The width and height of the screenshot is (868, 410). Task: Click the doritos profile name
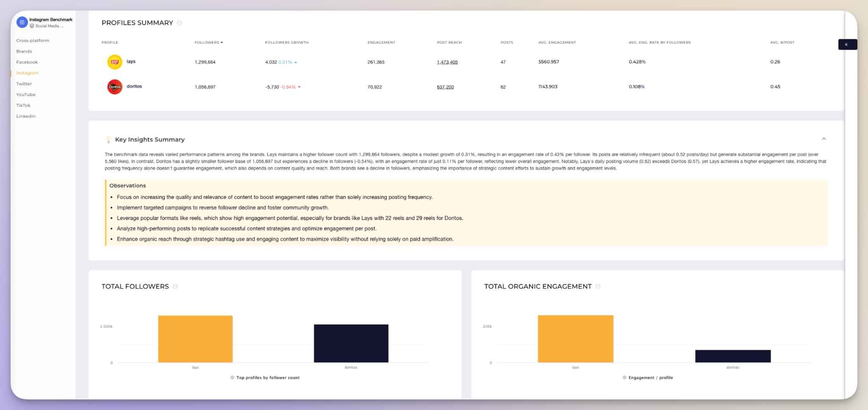tap(134, 86)
